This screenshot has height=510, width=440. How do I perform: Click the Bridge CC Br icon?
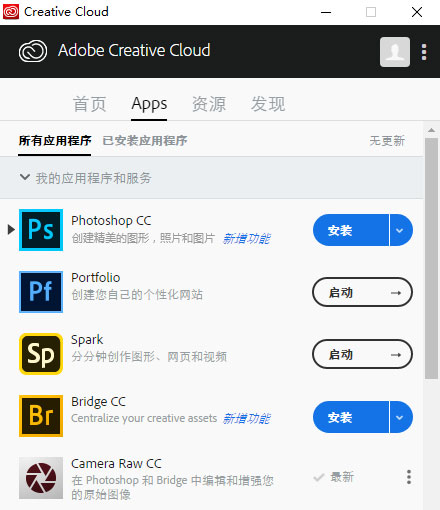(x=41, y=416)
